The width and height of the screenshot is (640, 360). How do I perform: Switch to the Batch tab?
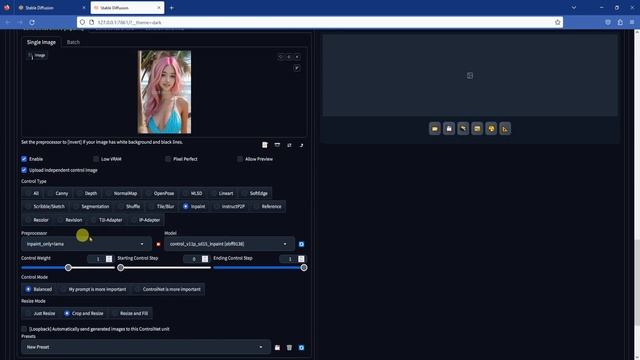73,42
